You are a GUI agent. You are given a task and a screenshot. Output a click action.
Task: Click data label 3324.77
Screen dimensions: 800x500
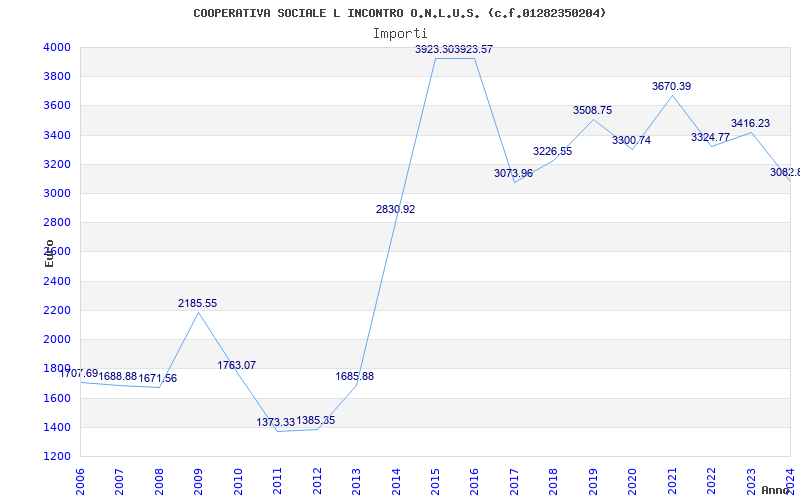coord(710,137)
